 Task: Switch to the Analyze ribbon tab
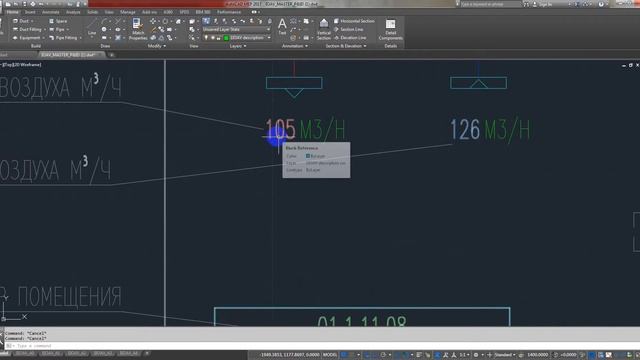coord(73,12)
